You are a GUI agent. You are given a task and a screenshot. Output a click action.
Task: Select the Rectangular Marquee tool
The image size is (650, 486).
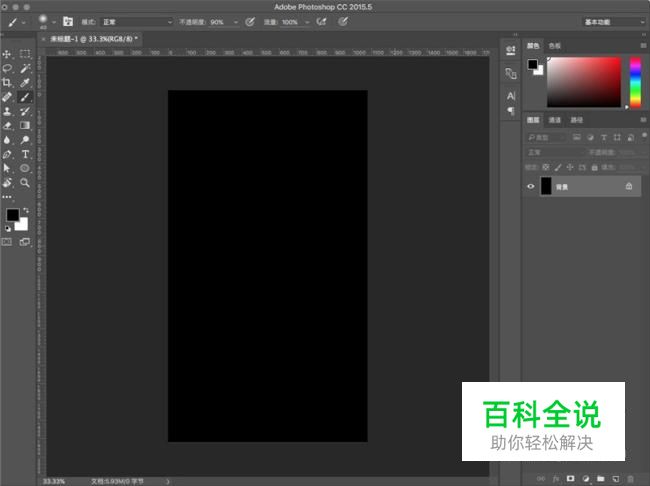pyautogui.click(x=25, y=54)
